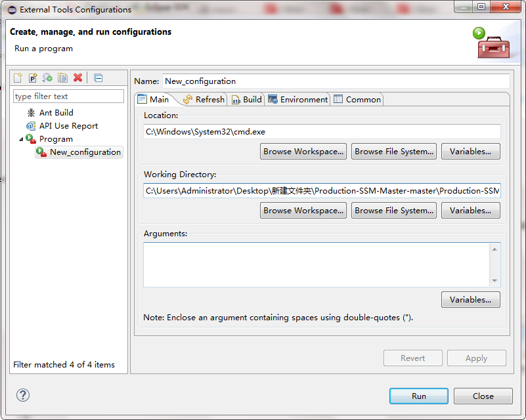Click the Location field containing cmd.exe

[x=322, y=132]
